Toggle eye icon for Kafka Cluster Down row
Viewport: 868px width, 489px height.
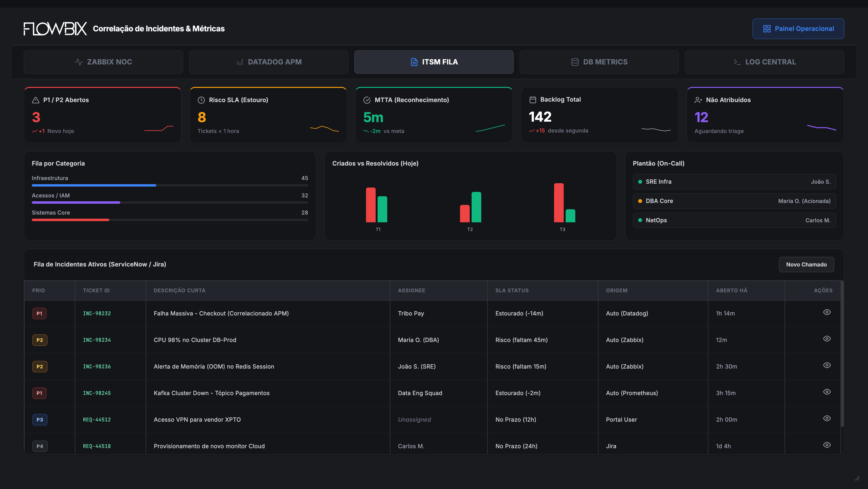coord(827,392)
